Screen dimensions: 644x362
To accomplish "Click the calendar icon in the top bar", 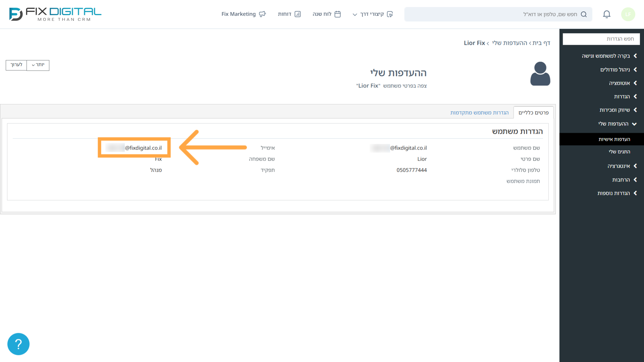I will 338,14.
